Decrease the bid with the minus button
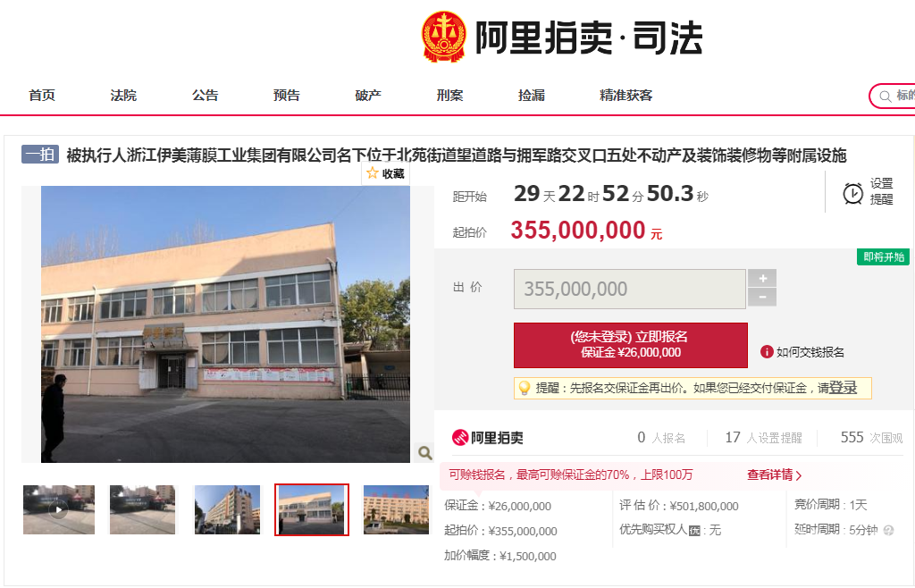The height and width of the screenshot is (588, 915). (762, 297)
